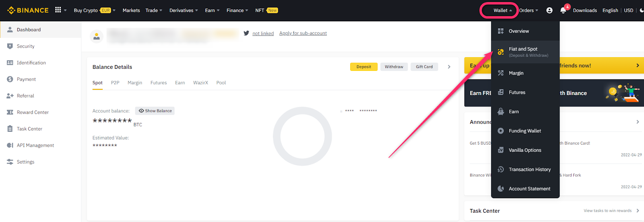Click the Binance logo
This screenshot has height=222, width=644.
pyautogui.click(x=28, y=10)
